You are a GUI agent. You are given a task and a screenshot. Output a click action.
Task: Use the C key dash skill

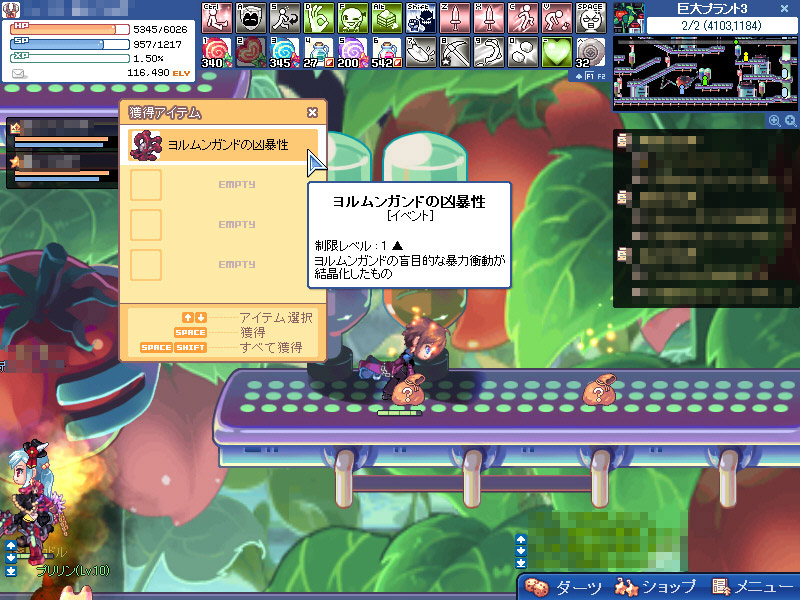(x=523, y=17)
